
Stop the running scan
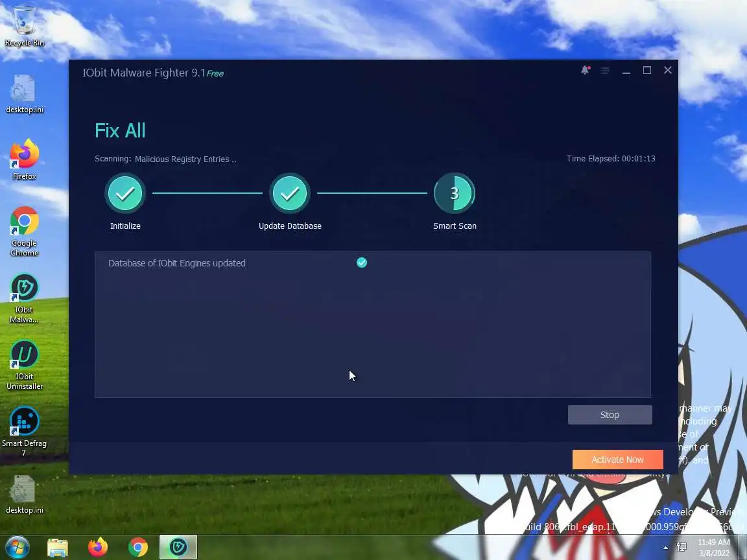tap(610, 415)
